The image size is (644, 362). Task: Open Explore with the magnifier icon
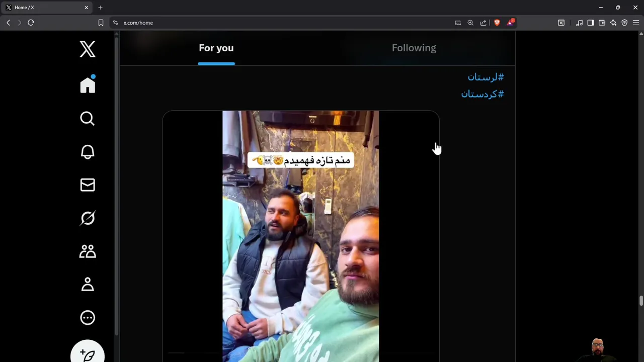88,118
